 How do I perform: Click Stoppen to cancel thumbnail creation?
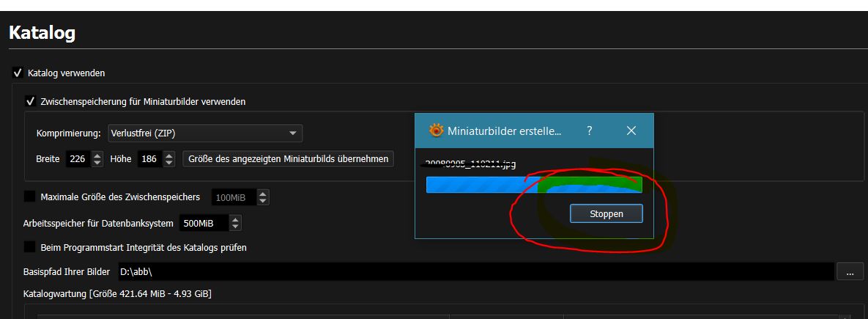(607, 214)
